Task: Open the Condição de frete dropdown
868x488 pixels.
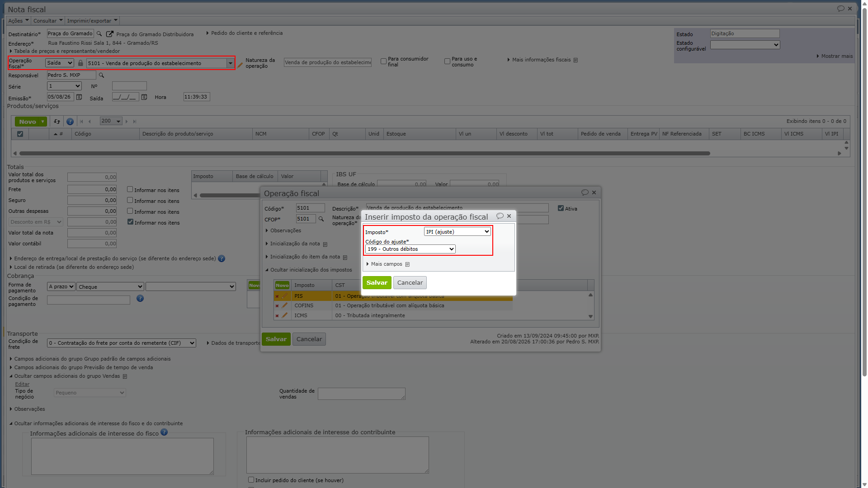Action: coord(122,343)
